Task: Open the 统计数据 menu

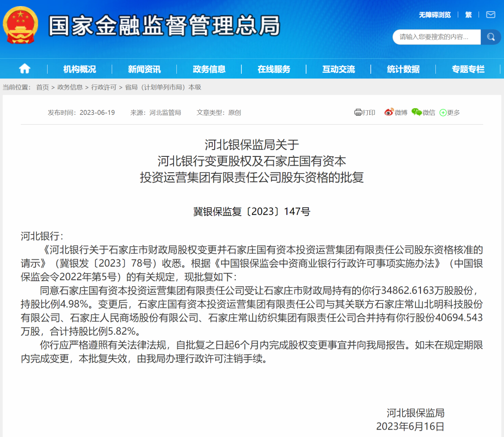Action: click(403, 69)
